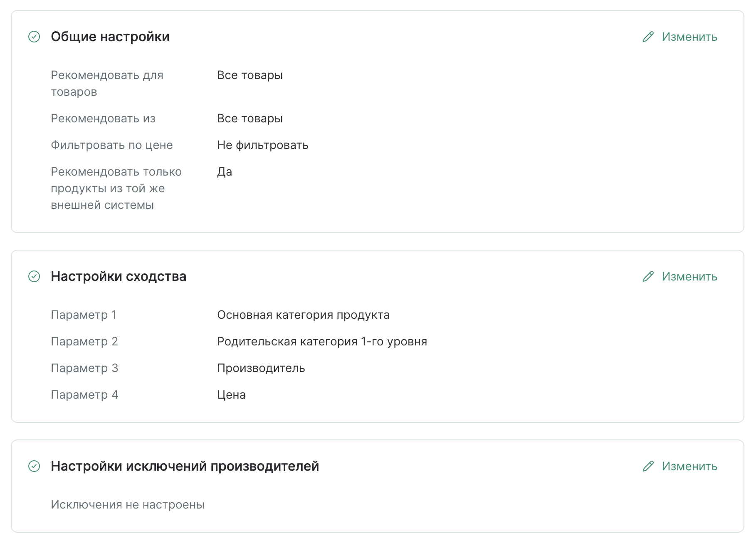Click the green checkmark circle beside Общие настройки
The image size is (756, 541).
click(x=34, y=37)
